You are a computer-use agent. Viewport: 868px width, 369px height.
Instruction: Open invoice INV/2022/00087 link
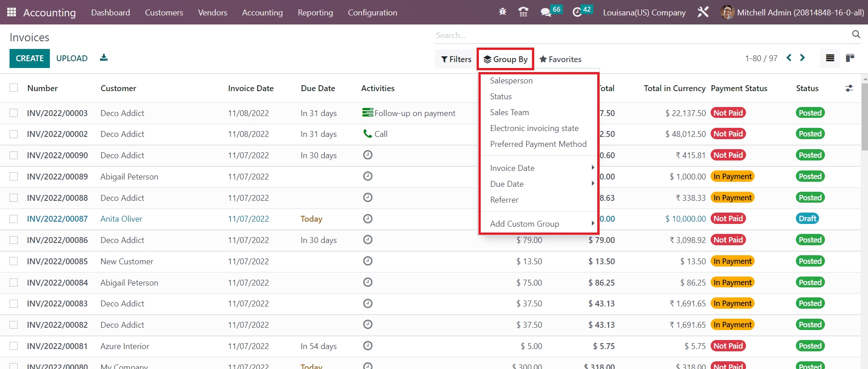coord(57,219)
